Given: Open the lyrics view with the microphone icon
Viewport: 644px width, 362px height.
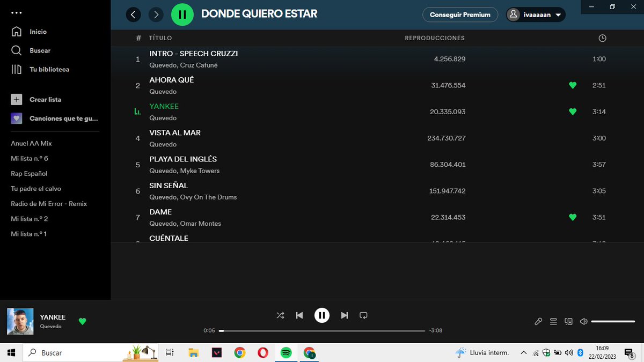Looking at the screenshot, I should 538,321.
